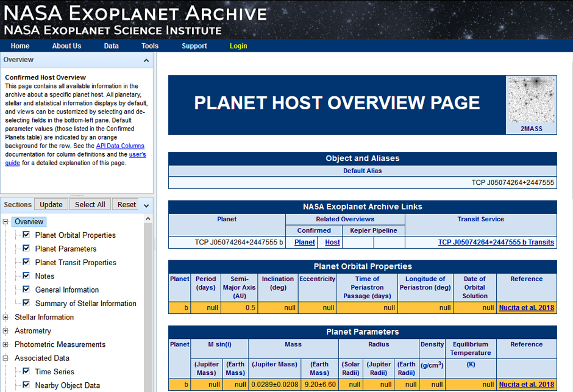Uncheck Planet Parameters checkbox
Screen dimensions: 573x392
tap(26, 248)
